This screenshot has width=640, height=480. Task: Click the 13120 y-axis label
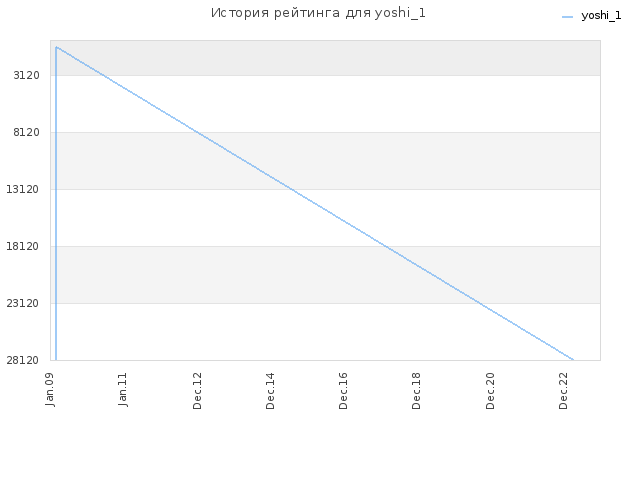[23, 189]
